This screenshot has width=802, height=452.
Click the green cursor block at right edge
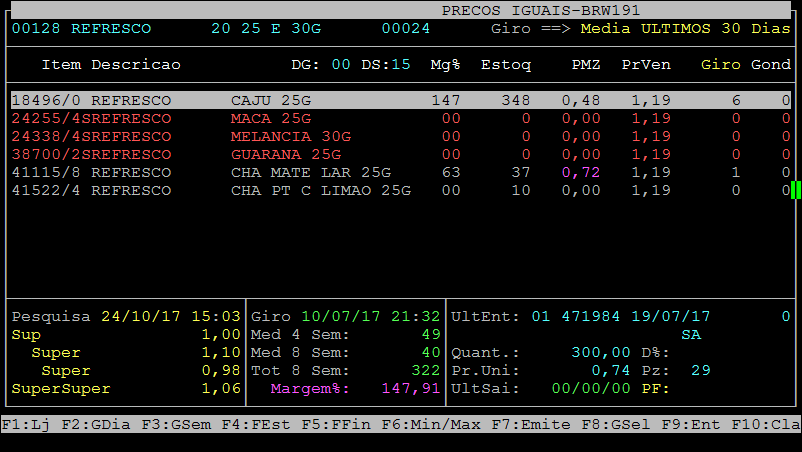point(795,190)
